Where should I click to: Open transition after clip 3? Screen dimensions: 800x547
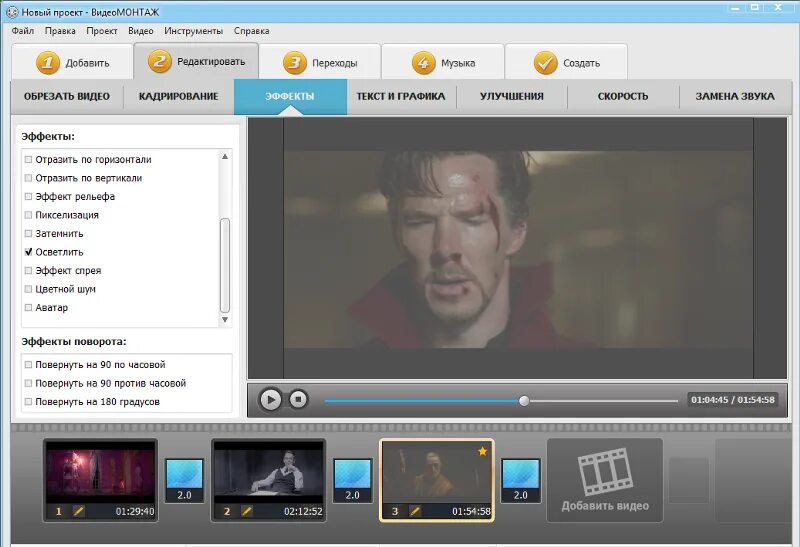[520, 480]
